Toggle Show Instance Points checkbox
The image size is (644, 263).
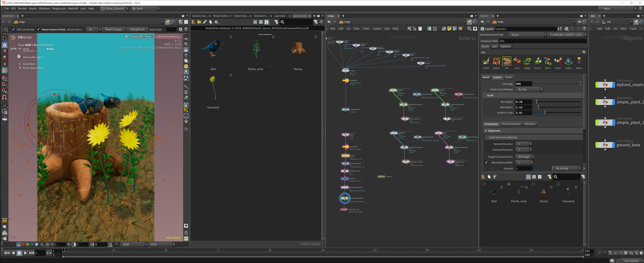tap(38, 30)
